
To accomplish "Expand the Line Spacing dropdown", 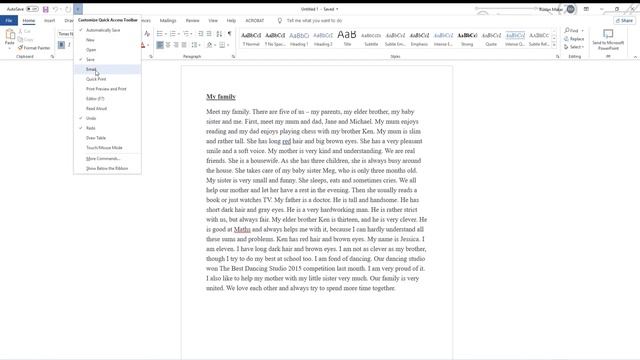I will tap(199, 45).
